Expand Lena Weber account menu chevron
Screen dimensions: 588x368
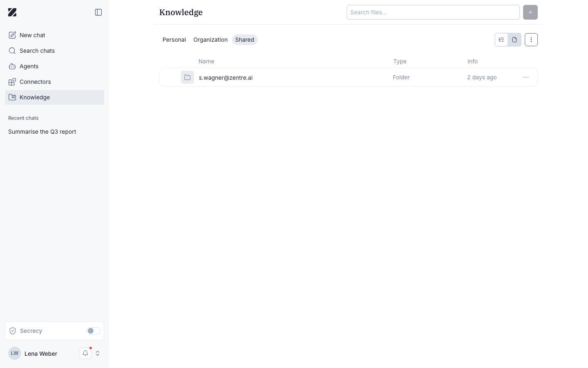[x=98, y=353]
